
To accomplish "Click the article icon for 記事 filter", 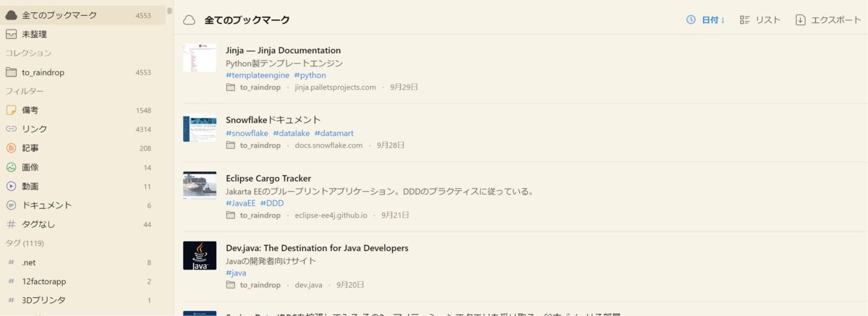I will pos(11,148).
